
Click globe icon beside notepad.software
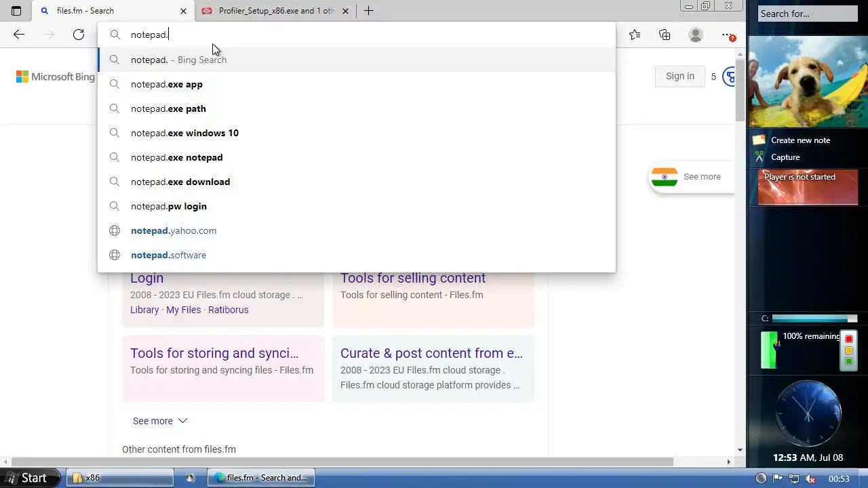pyautogui.click(x=115, y=255)
